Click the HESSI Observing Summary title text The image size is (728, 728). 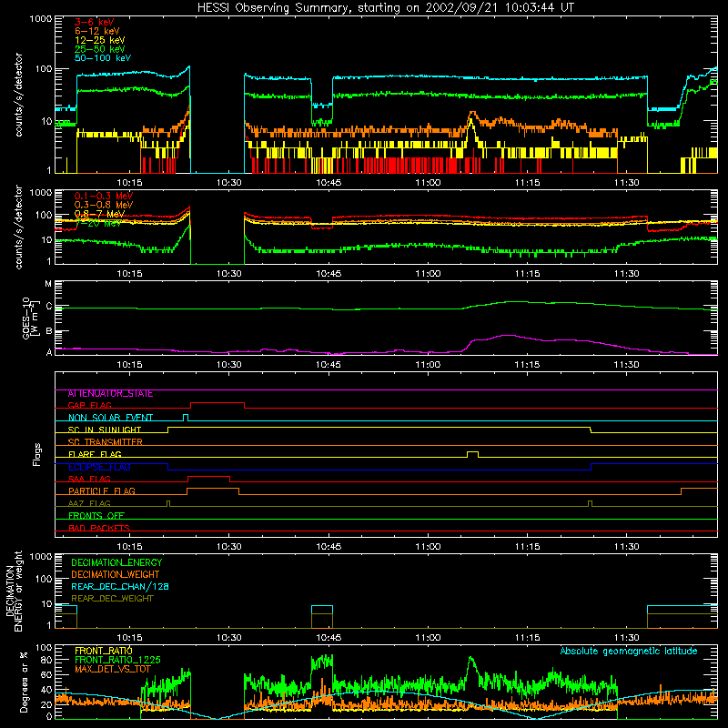385,7
